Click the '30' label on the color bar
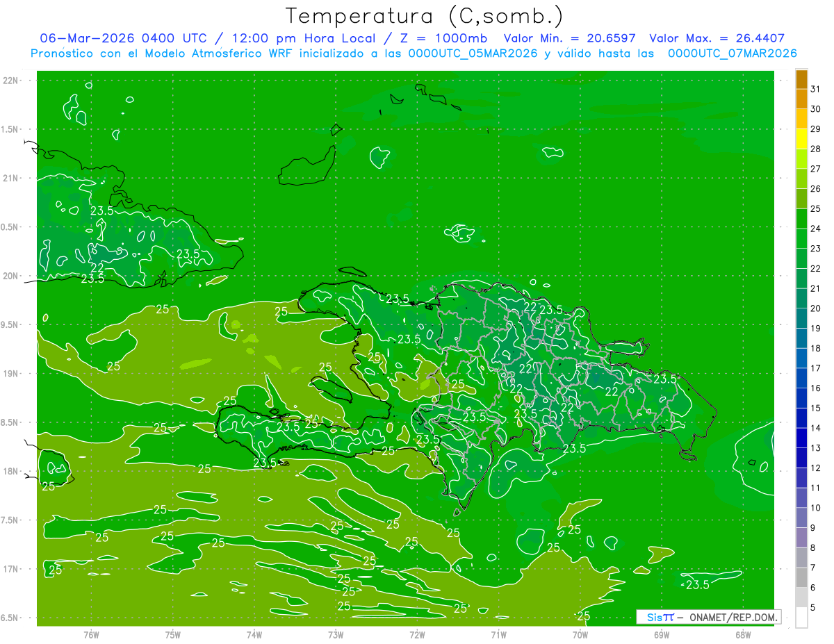Screen dimensions: 834x644 816,109
